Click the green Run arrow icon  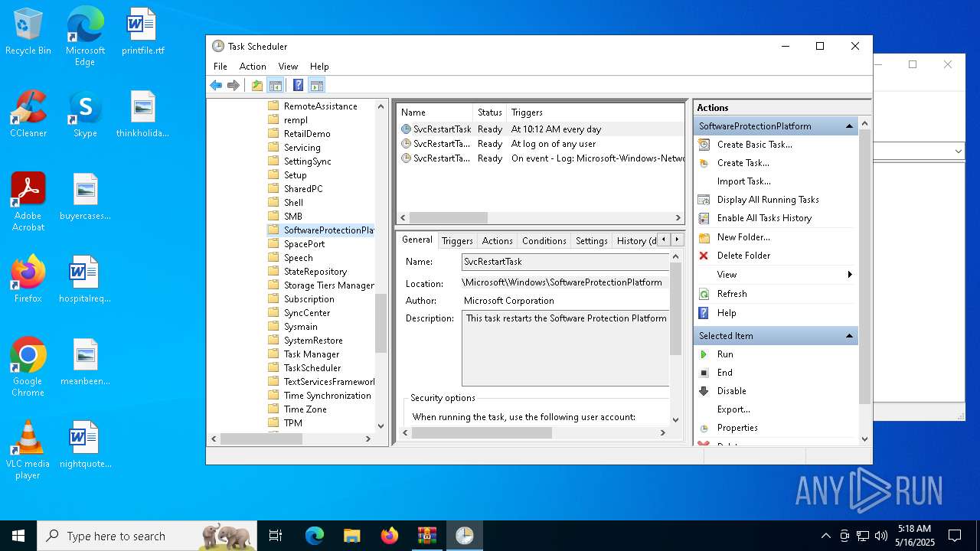pos(704,354)
